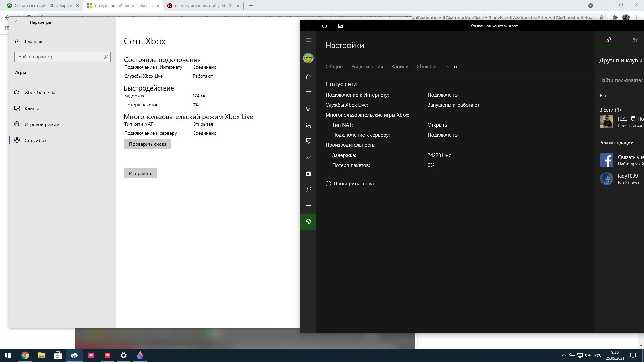Open the Settings gear on the taskbar
This screenshot has height=362, width=644.
pyautogui.click(x=124, y=355)
